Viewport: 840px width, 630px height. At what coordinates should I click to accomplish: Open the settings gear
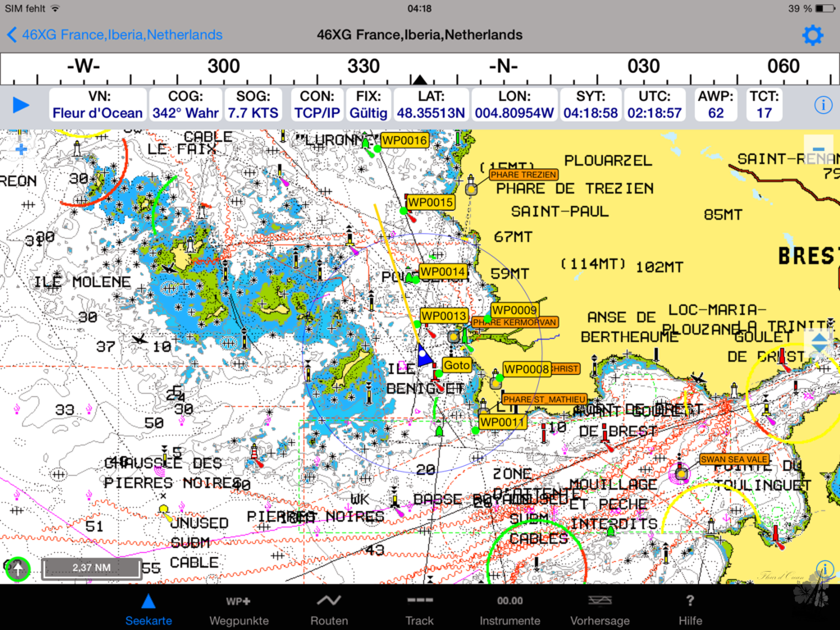[812, 35]
